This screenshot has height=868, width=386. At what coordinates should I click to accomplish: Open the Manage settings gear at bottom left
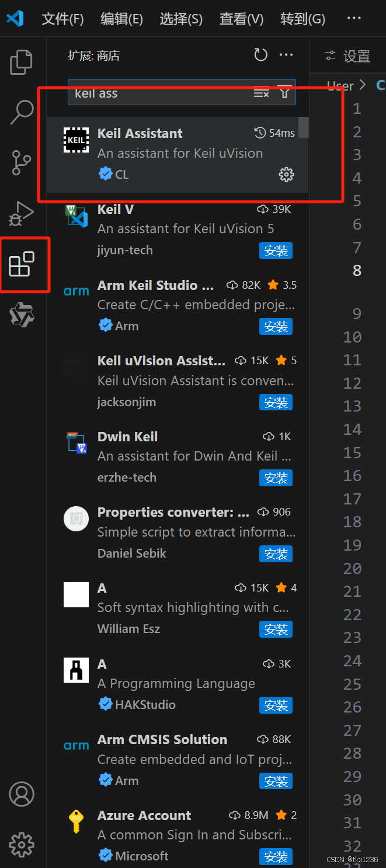click(x=22, y=845)
